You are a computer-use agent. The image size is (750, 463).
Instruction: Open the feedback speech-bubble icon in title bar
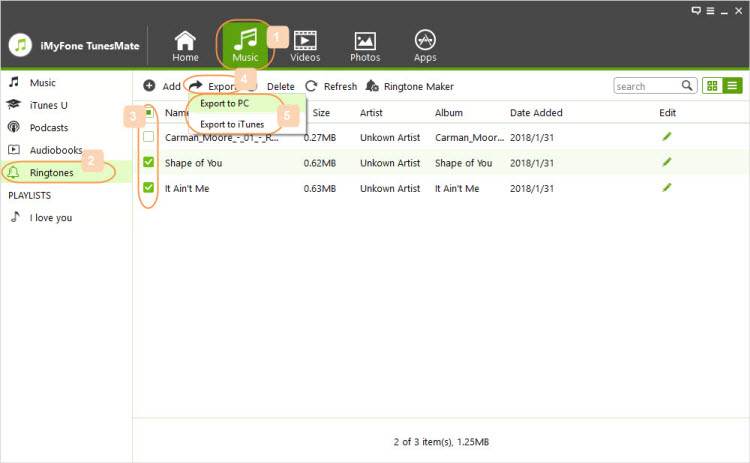[x=696, y=11]
